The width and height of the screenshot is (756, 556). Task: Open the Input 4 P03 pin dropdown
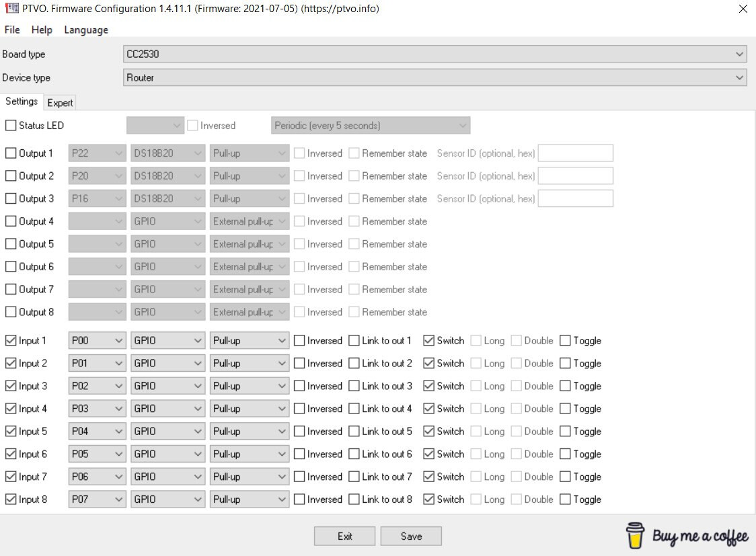97,409
